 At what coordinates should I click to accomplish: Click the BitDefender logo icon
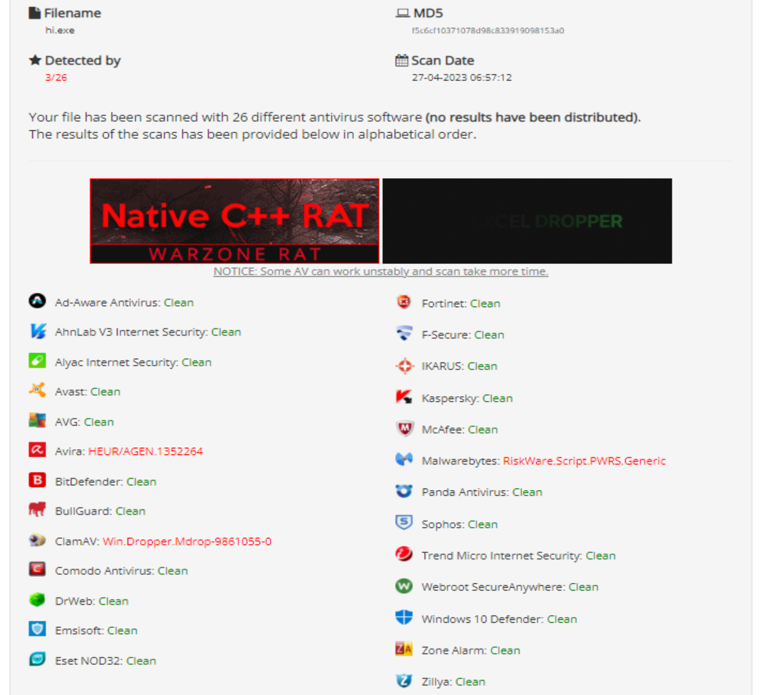(x=37, y=480)
